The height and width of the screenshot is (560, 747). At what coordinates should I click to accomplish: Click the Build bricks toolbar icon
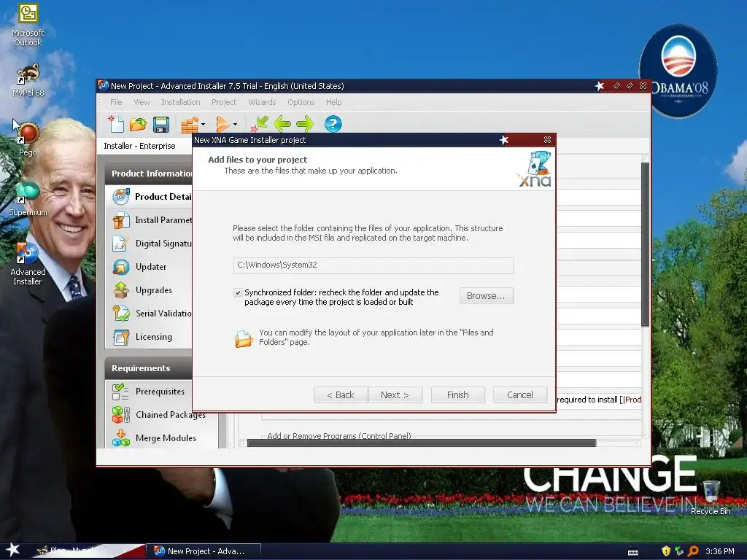[190, 125]
